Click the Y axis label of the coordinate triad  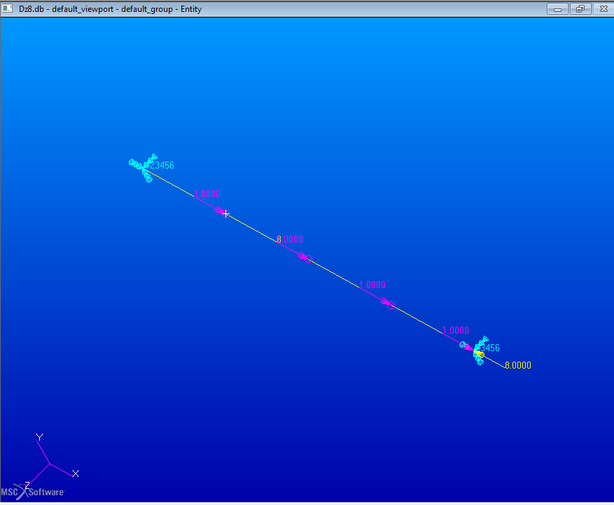39,437
